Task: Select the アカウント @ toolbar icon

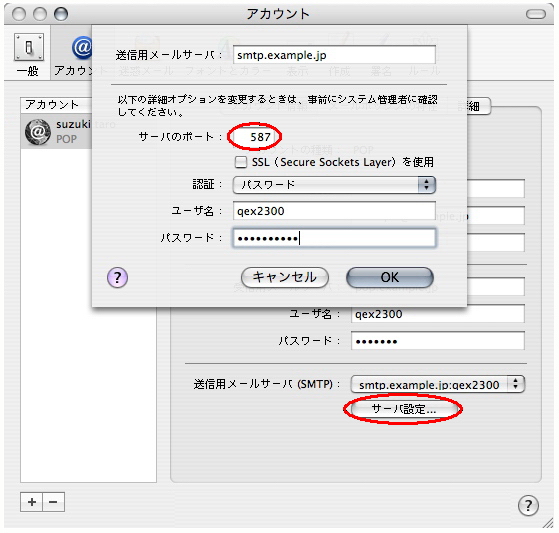Action: [x=82, y=47]
